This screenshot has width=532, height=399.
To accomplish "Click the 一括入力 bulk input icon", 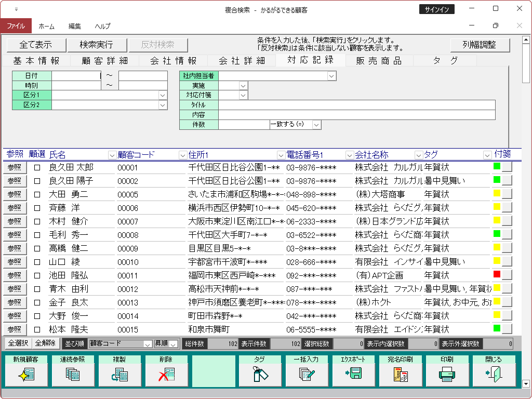I will click(307, 373).
